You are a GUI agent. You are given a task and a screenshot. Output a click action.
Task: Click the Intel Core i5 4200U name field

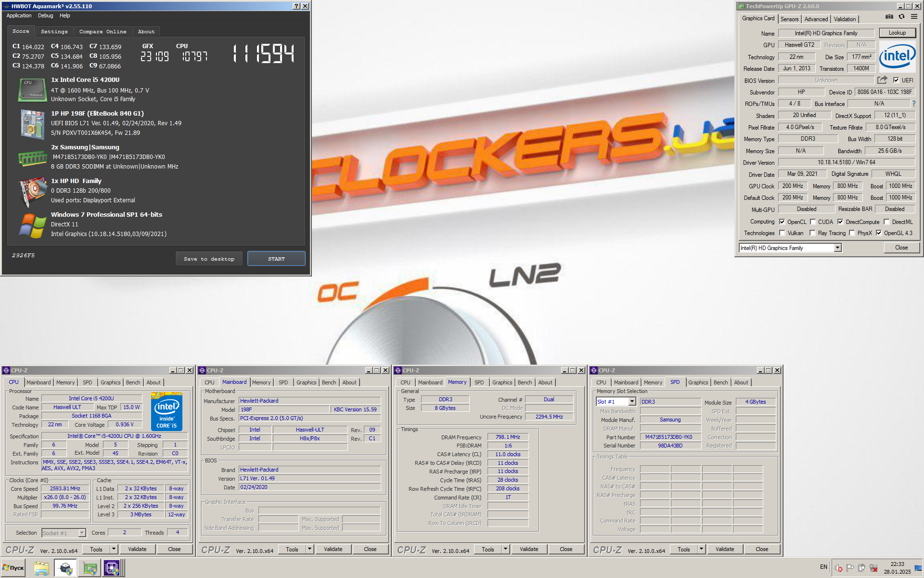click(91, 398)
